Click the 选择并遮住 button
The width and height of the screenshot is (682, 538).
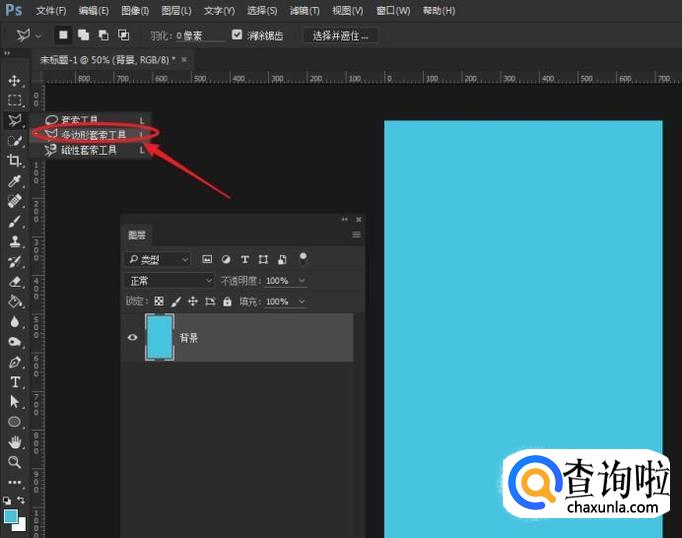point(340,35)
